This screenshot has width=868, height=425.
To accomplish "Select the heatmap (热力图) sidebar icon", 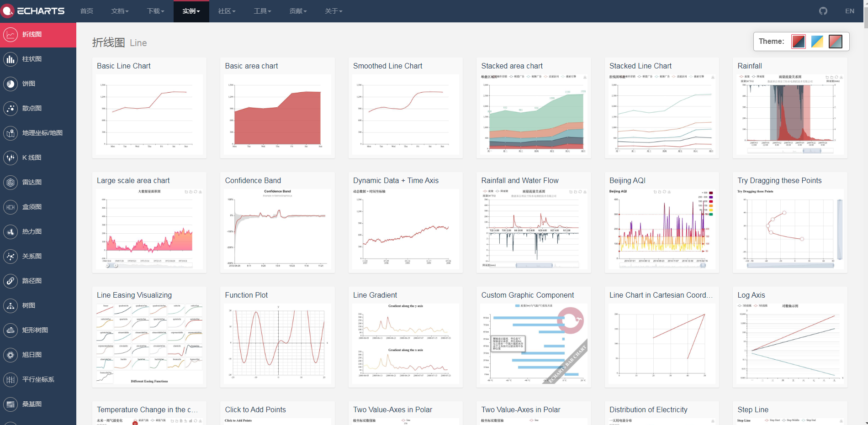I will [x=11, y=231].
